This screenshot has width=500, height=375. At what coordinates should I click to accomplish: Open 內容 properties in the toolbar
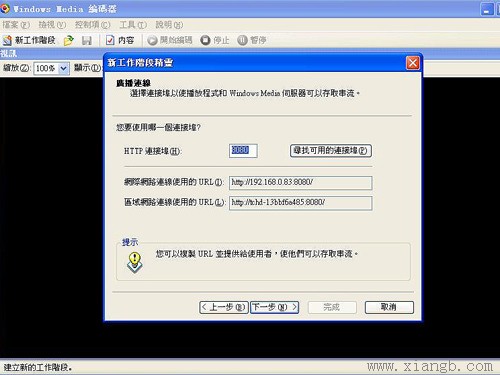coord(120,40)
